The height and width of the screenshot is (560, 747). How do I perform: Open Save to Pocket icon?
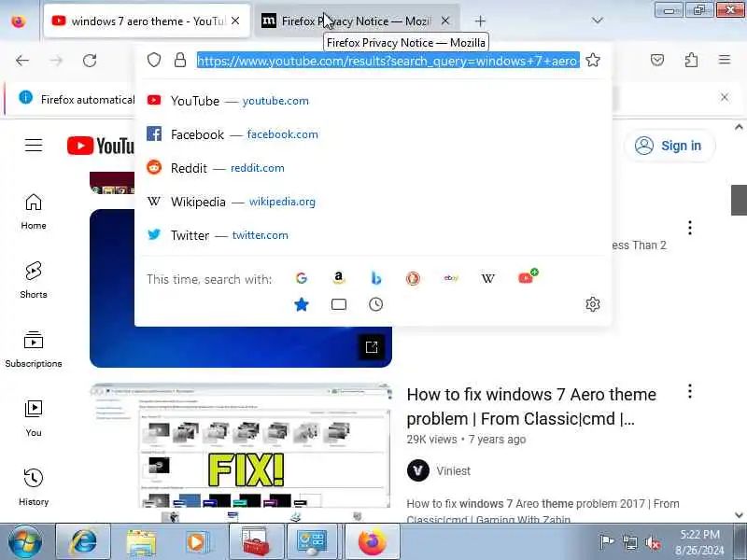[657, 60]
